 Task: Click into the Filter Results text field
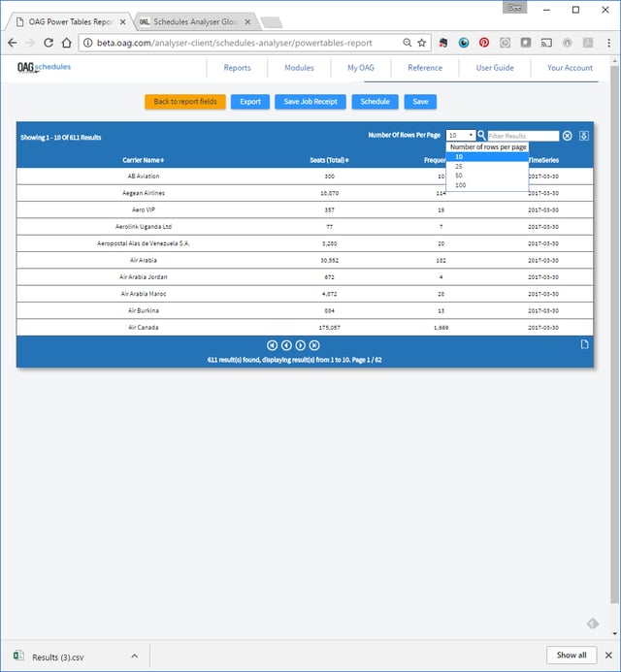point(523,136)
